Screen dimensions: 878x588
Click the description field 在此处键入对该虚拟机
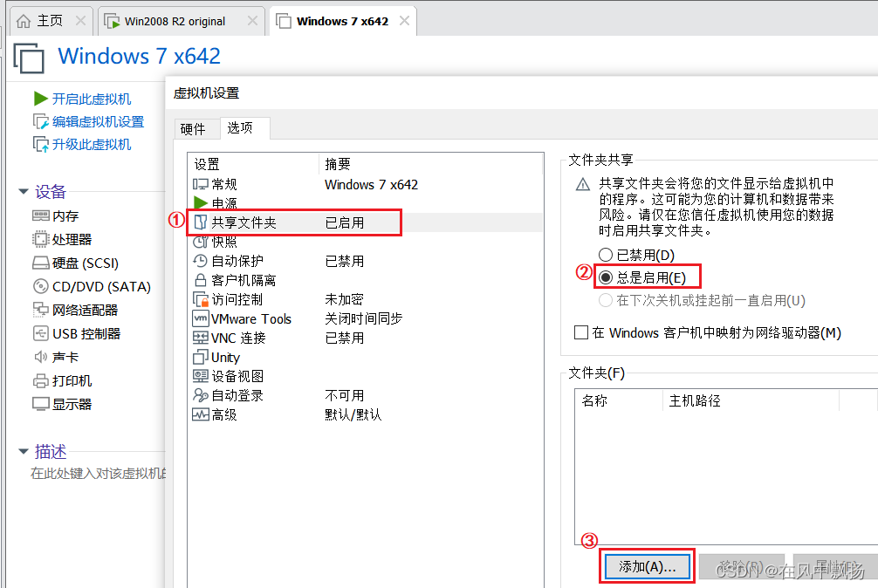tap(98, 474)
